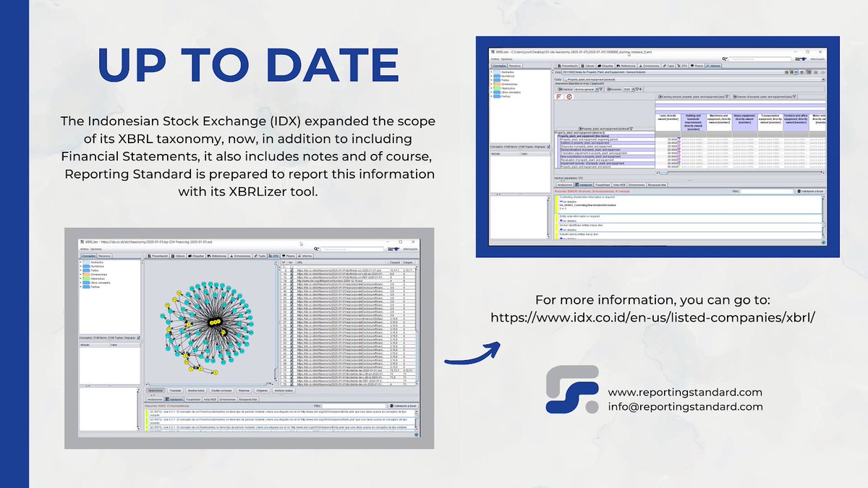Open Archivo menu in right XBRLizer window
Screen dimensions: 868x488
pyautogui.click(x=494, y=59)
